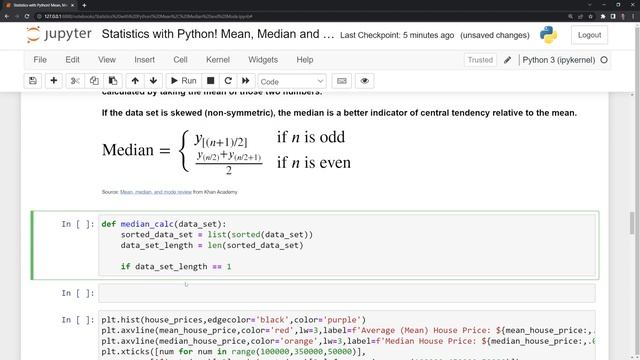The image size is (640, 360).
Task: Click the eye icon in the toolbar
Action: (364, 81)
